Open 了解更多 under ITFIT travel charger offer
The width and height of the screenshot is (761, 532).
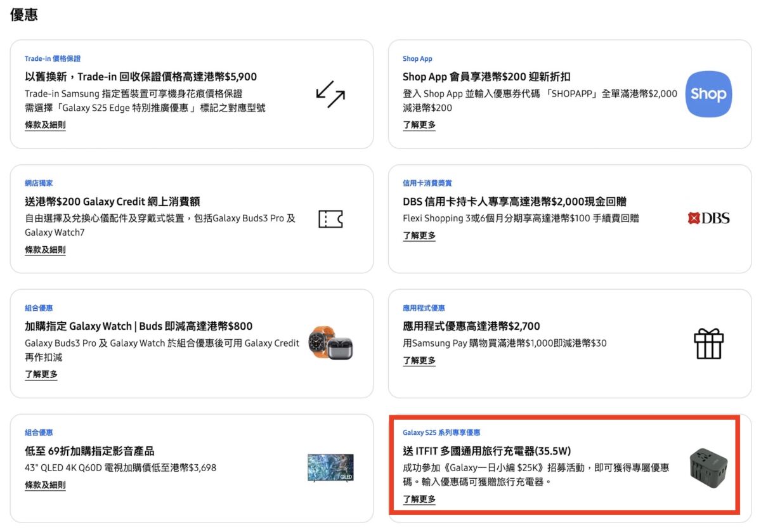point(419,500)
